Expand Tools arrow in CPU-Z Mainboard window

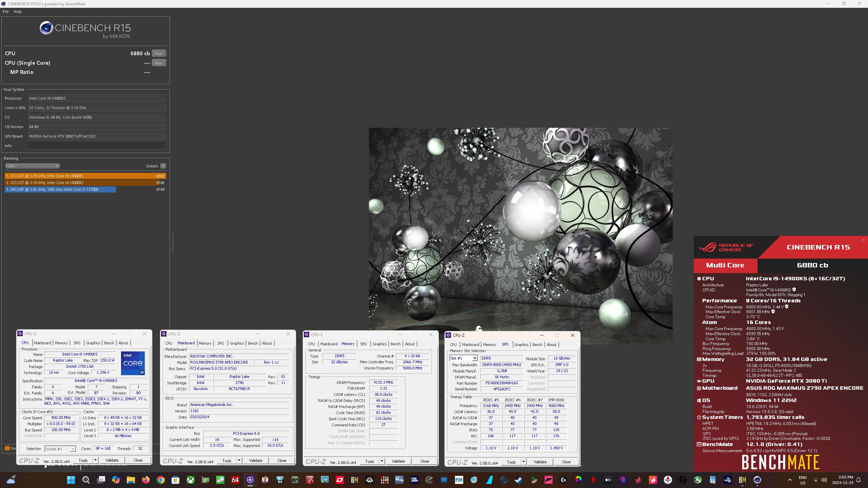[239, 461]
